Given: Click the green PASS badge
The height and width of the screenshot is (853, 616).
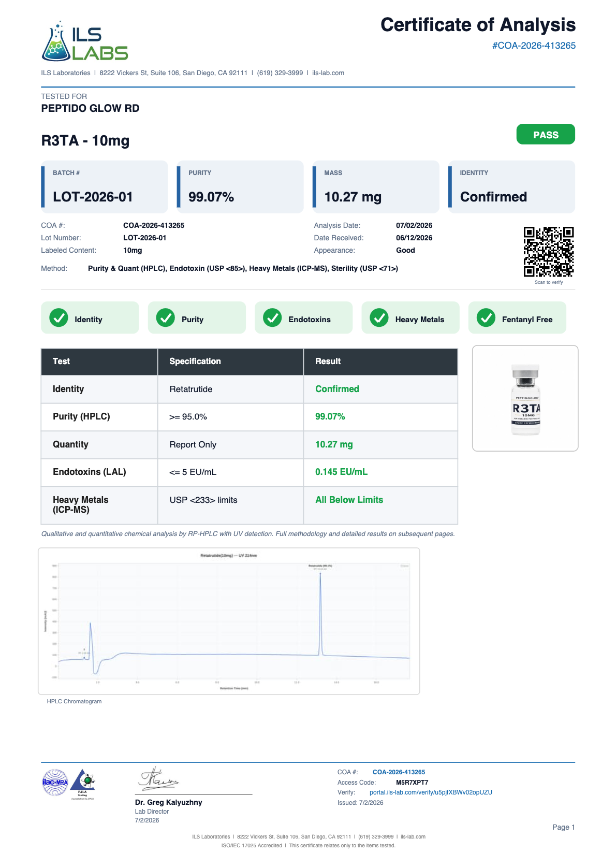Looking at the screenshot, I should pyautogui.click(x=546, y=134).
